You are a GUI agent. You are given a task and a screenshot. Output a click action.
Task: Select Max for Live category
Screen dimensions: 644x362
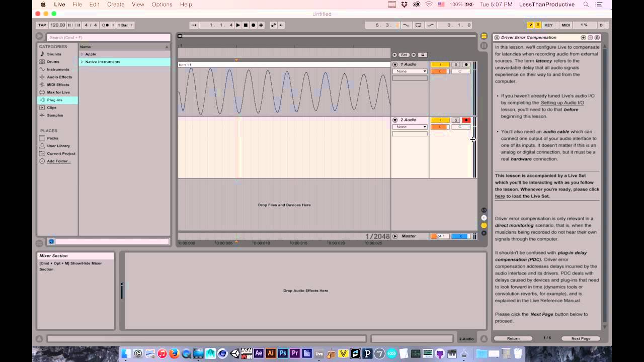[58, 93]
